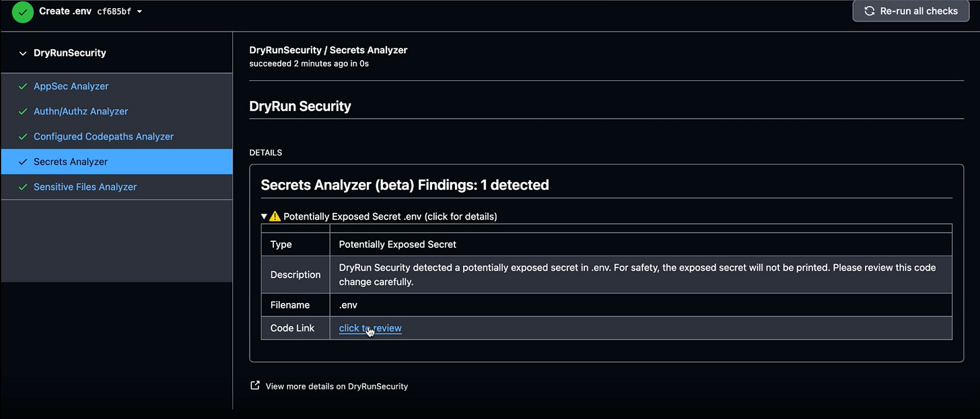
Task: Click the 'succeeded 2 minutes ago in 0s' text
Action: click(309, 63)
